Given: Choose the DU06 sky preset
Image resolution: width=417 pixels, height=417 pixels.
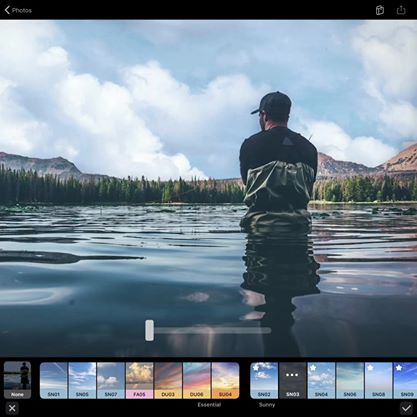Looking at the screenshot, I should [197, 380].
